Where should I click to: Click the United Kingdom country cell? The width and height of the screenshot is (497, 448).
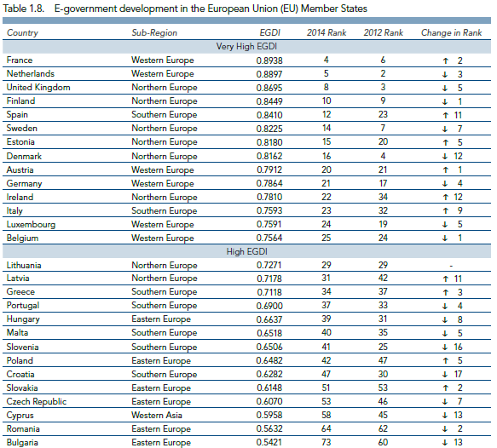38,88
